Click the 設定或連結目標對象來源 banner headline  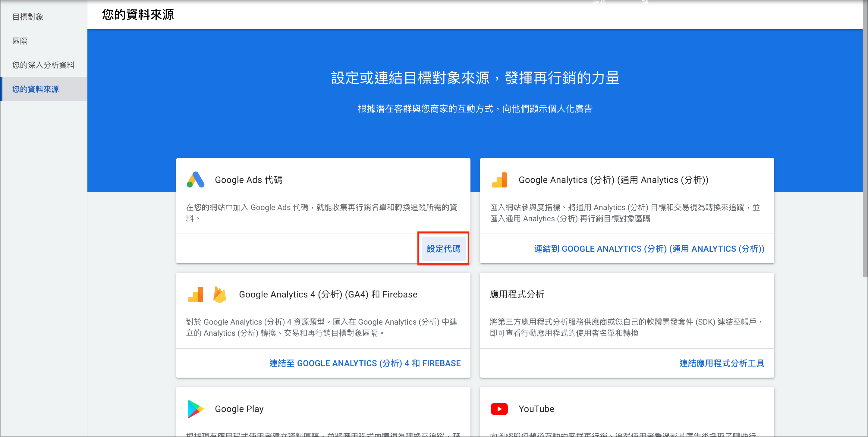click(x=475, y=78)
